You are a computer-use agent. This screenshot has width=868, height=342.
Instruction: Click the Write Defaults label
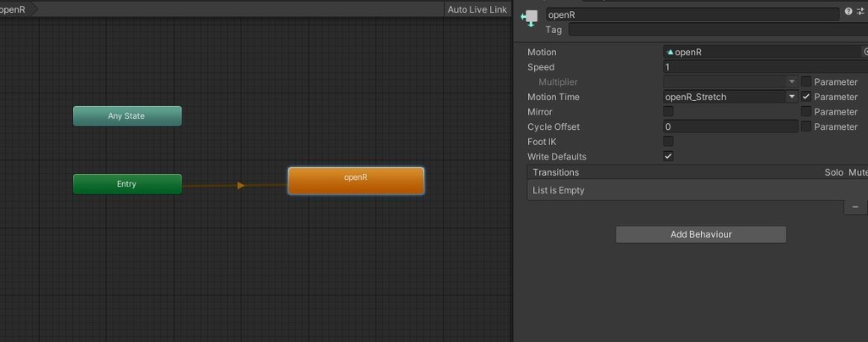point(557,157)
